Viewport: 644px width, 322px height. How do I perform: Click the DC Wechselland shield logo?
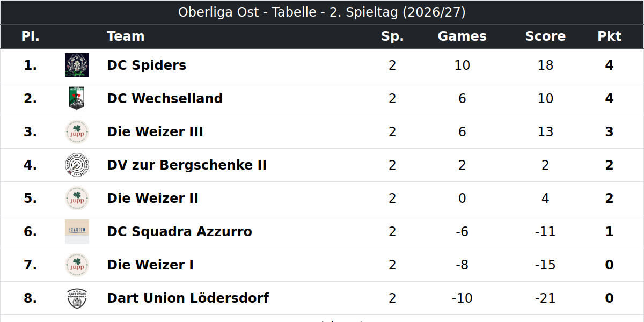click(77, 99)
